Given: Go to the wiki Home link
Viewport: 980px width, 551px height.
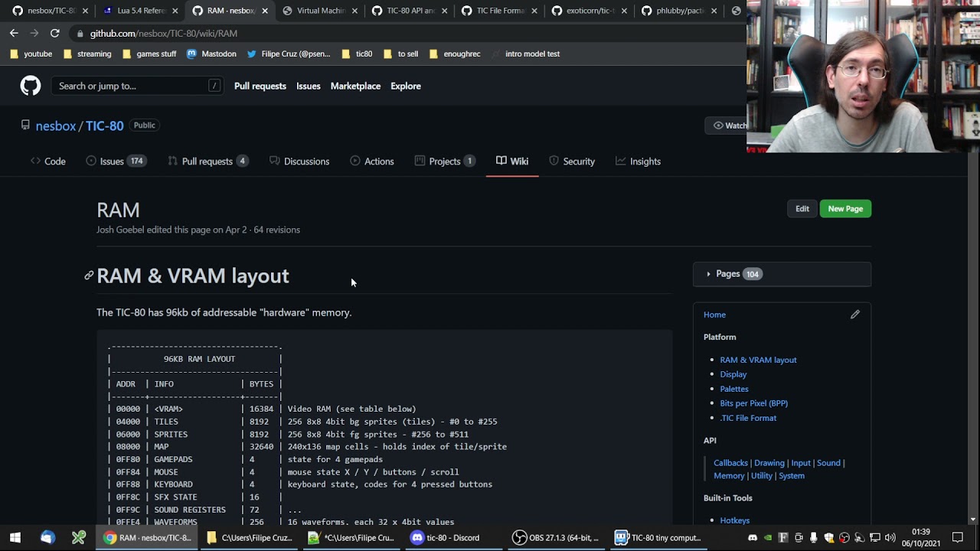Looking at the screenshot, I should coord(714,315).
